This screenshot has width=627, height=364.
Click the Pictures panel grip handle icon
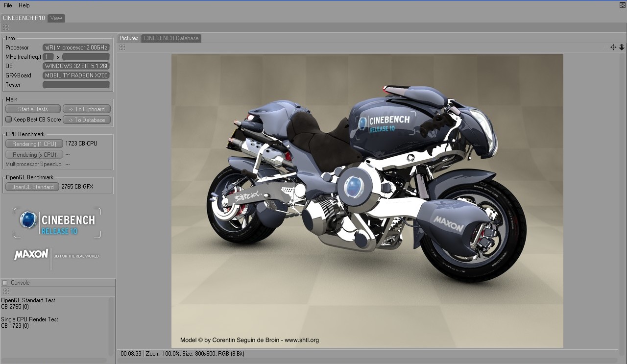pyautogui.click(x=122, y=48)
